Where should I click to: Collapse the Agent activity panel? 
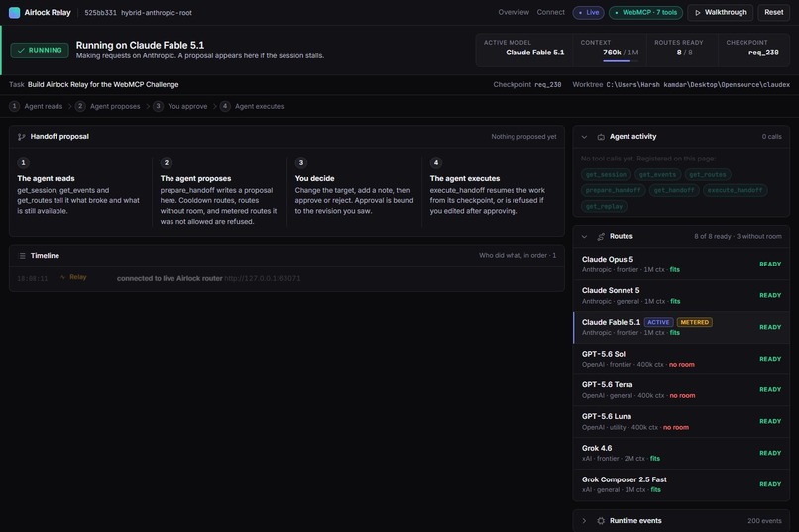coord(585,137)
